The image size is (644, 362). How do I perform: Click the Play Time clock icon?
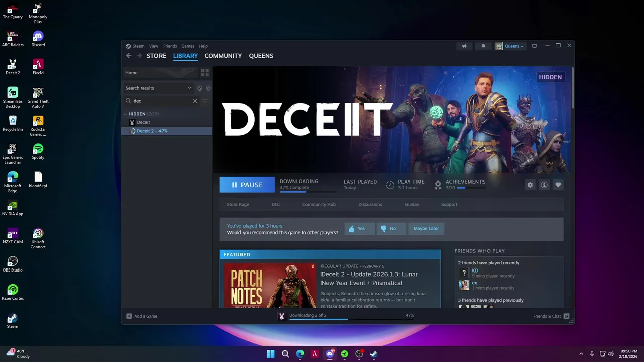390,185
